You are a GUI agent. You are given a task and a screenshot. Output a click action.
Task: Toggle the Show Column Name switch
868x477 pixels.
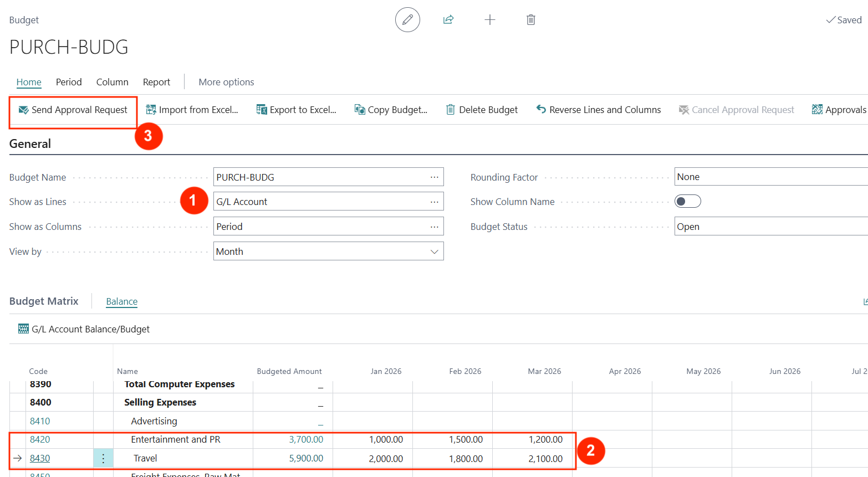click(687, 202)
